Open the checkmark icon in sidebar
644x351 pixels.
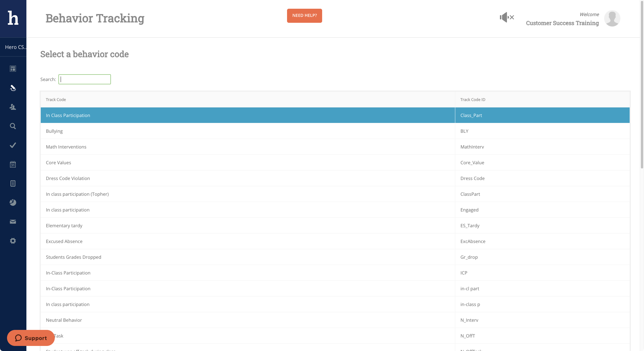coord(13,145)
